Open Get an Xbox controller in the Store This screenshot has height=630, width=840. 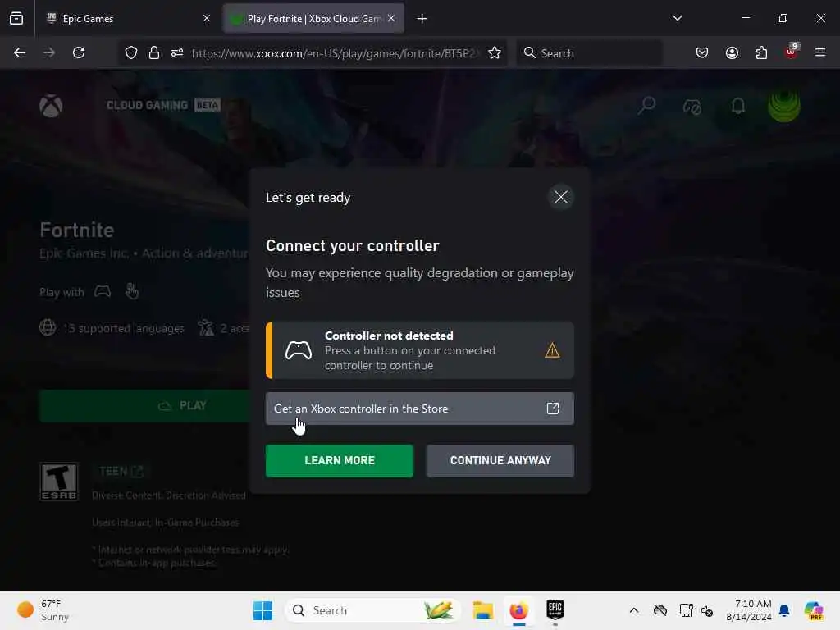(x=420, y=409)
